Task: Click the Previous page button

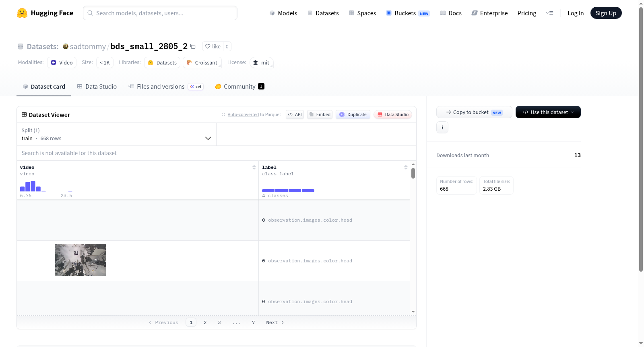Action: pos(163,322)
